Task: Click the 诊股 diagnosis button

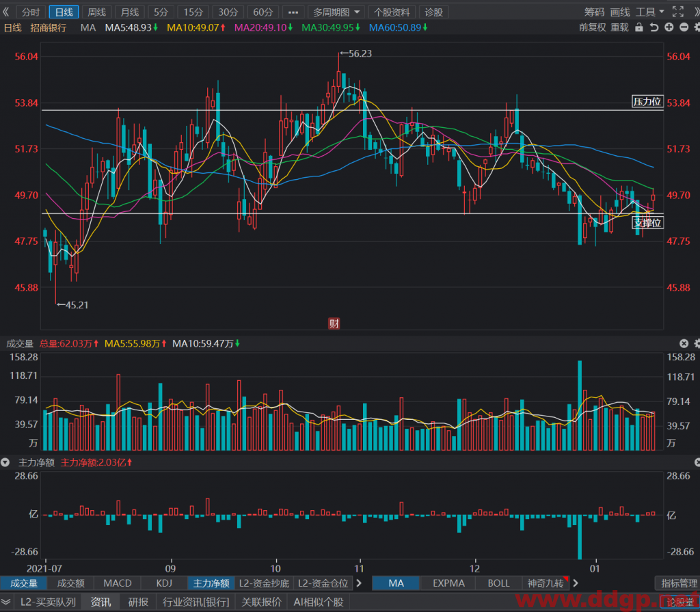Action: (x=433, y=12)
